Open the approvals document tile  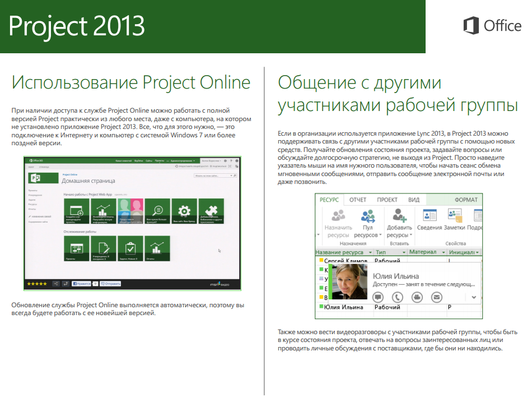click(x=103, y=248)
